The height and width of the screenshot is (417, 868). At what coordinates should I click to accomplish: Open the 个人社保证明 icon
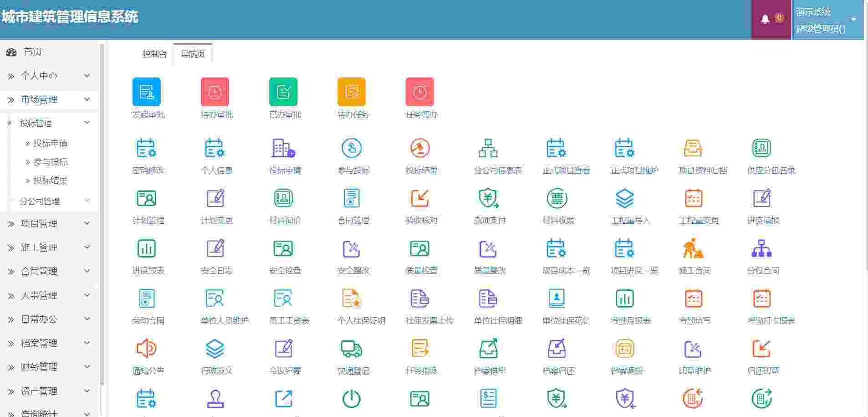tap(351, 299)
